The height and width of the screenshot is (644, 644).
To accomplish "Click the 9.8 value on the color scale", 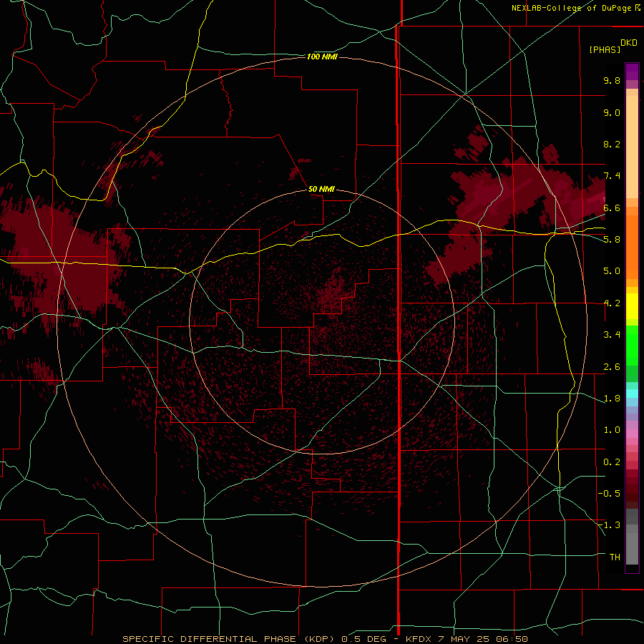I will coord(612,80).
